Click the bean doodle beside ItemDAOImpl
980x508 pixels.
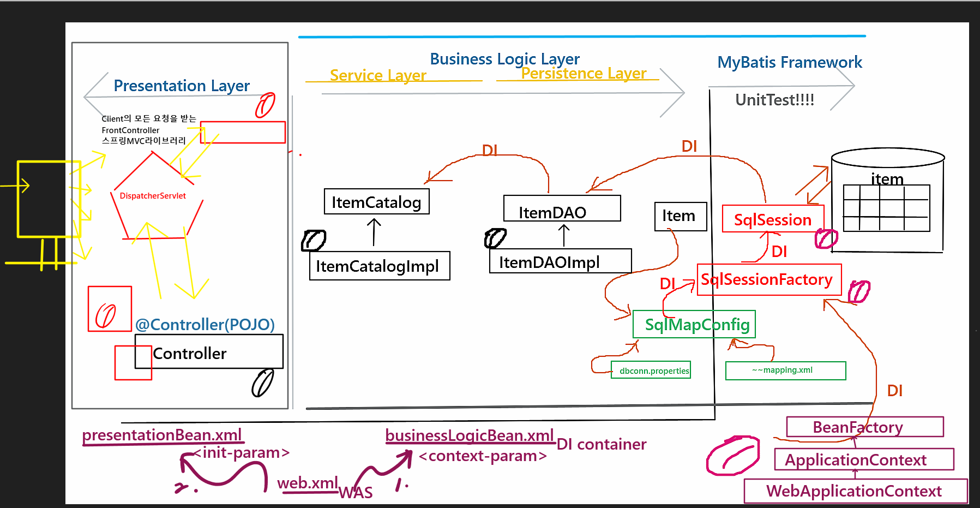click(x=495, y=238)
